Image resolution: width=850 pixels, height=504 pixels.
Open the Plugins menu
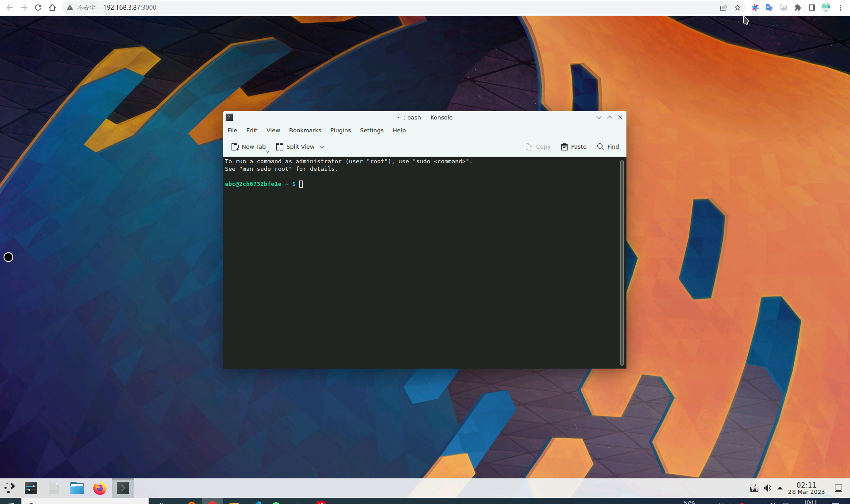(340, 131)
